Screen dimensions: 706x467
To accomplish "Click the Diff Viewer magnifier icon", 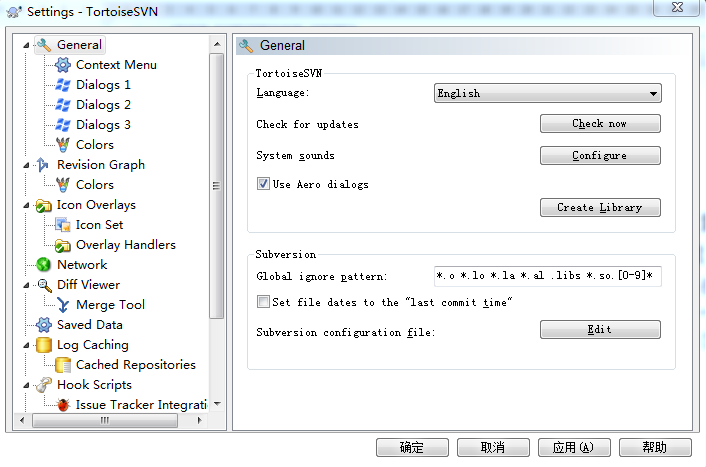I will click(44, 285).
